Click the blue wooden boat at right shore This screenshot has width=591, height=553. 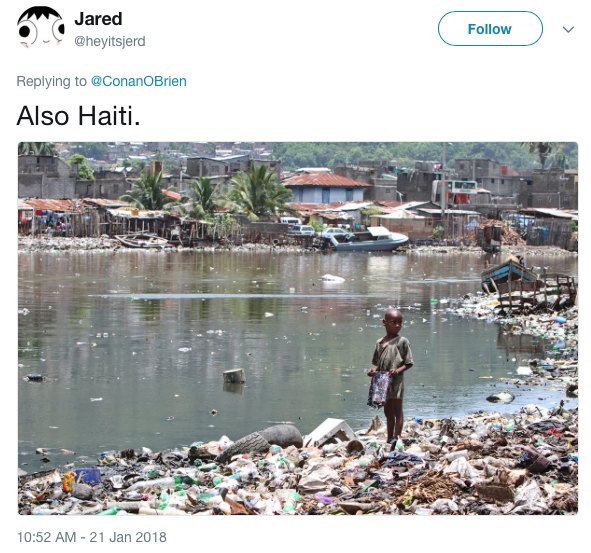(x=509, y=273)
